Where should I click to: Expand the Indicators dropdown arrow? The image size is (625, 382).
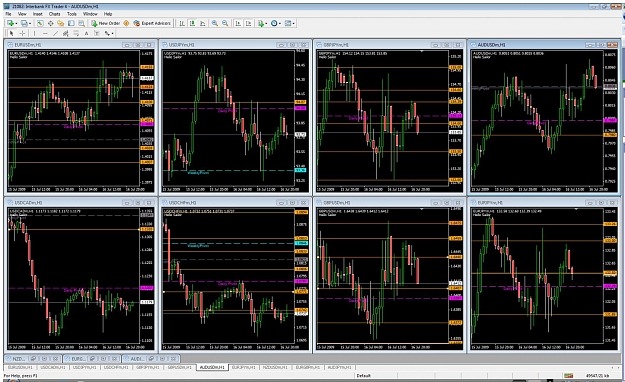tap(267, 24)
